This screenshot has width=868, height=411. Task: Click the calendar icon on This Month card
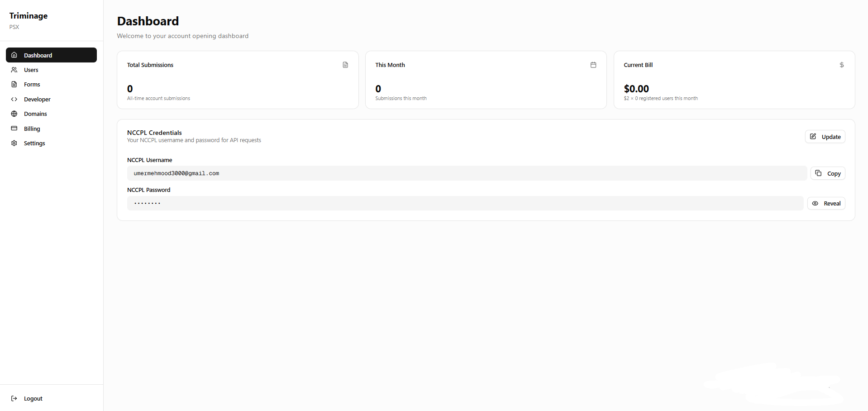[x=593, y=65]
